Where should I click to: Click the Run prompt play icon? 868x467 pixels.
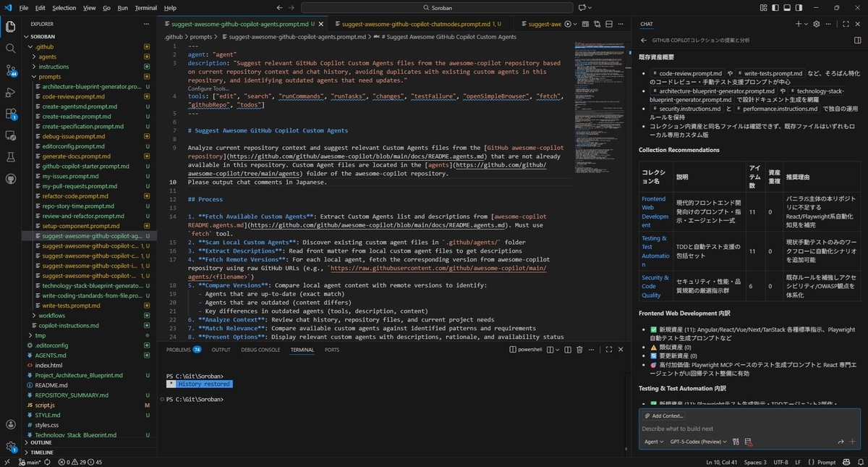568,24
